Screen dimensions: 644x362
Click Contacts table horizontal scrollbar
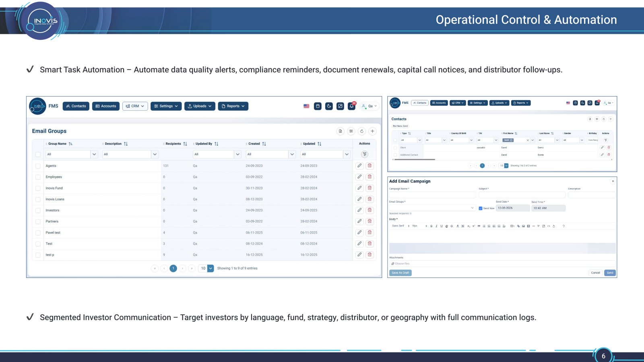(x=415, y=160)
